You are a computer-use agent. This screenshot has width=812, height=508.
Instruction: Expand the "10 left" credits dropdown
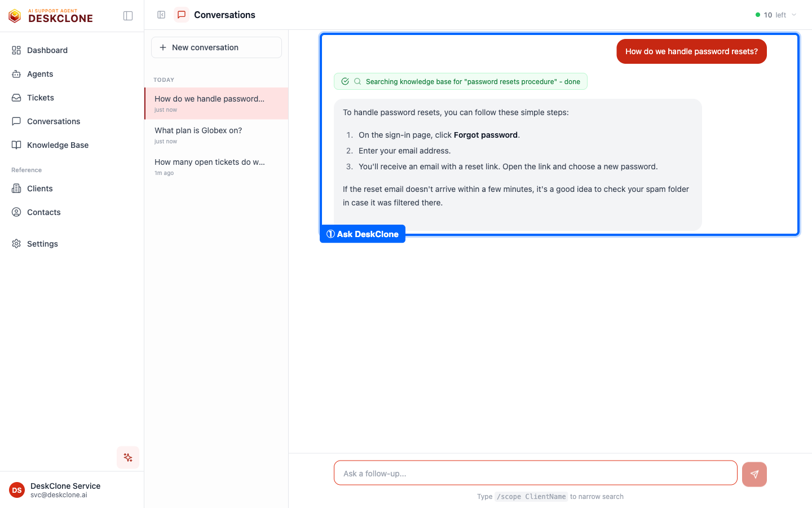(x=776, y=15)
